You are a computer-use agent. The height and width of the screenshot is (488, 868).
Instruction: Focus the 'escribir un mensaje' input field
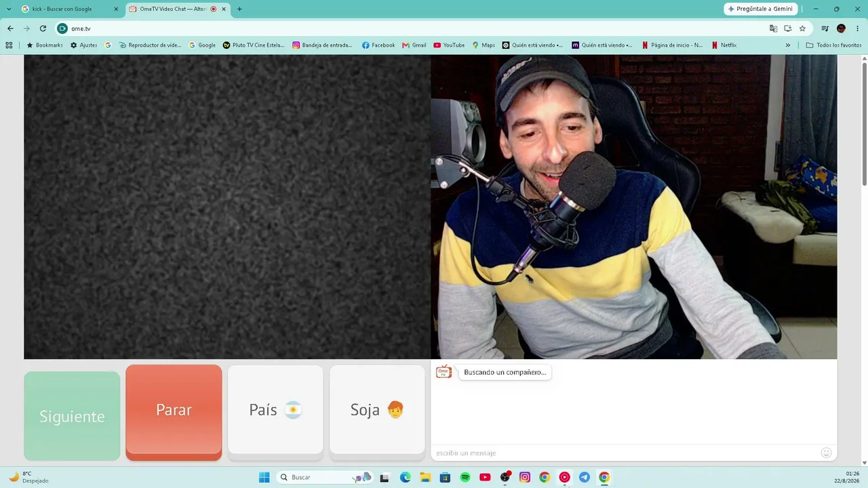[x=624, y=453]
